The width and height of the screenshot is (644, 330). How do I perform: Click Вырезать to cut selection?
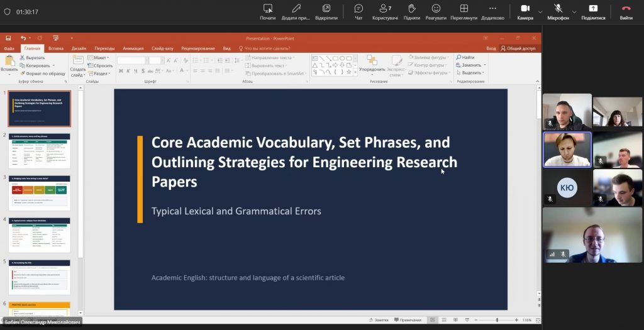click(33, 58)
